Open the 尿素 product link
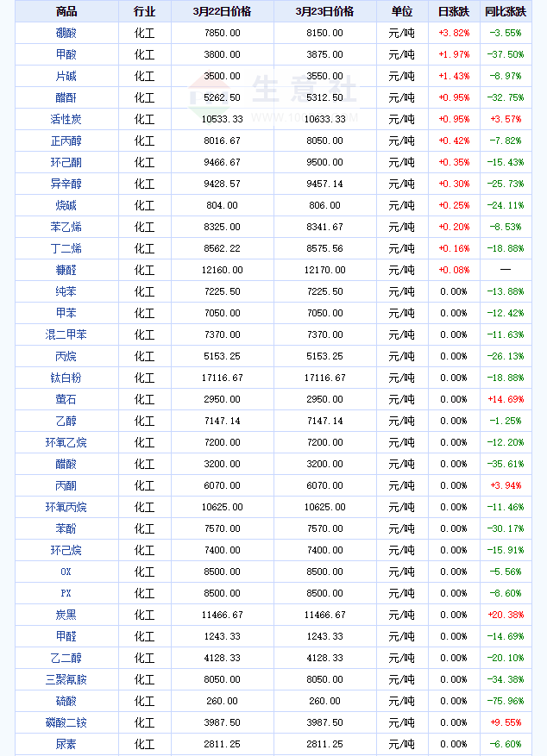 pyautogui.click(x=66, y=744)
